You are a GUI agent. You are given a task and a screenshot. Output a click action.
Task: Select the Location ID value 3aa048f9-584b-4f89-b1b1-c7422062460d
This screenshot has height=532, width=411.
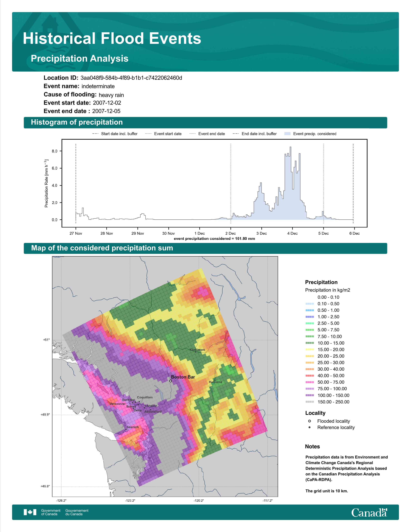point(131,78)
